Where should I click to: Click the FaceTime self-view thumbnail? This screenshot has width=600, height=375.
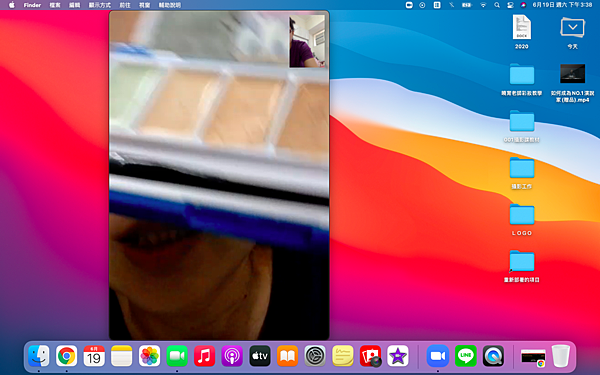[x=307, y=41]
